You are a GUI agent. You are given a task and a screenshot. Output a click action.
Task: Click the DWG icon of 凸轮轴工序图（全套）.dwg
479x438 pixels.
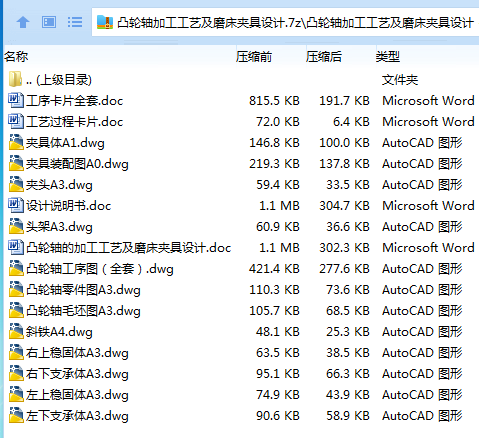click(x=16, y=268)
